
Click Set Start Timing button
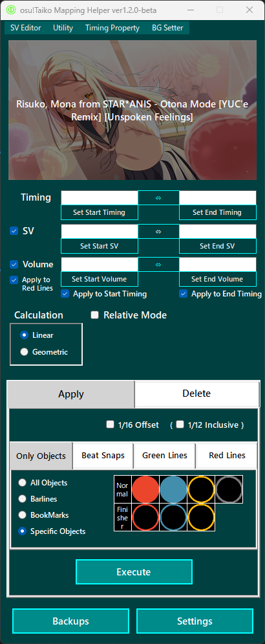pos(100,212)
